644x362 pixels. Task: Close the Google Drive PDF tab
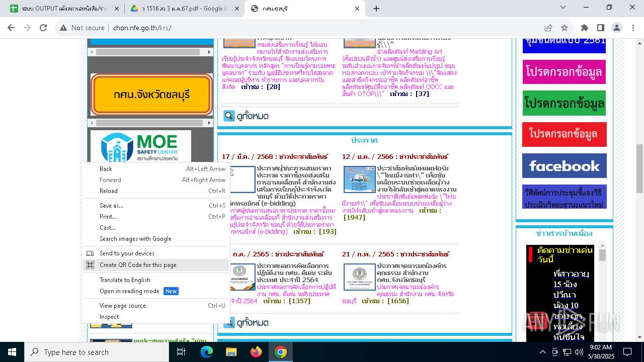236,9
